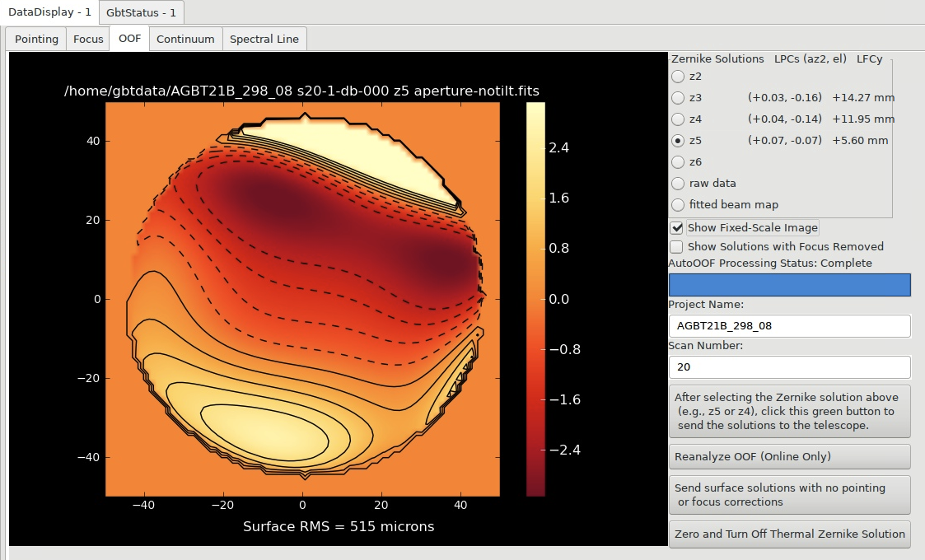Click the Project Name input field
The width and height of the screenshot is (925, 560).
click(789, 326)
